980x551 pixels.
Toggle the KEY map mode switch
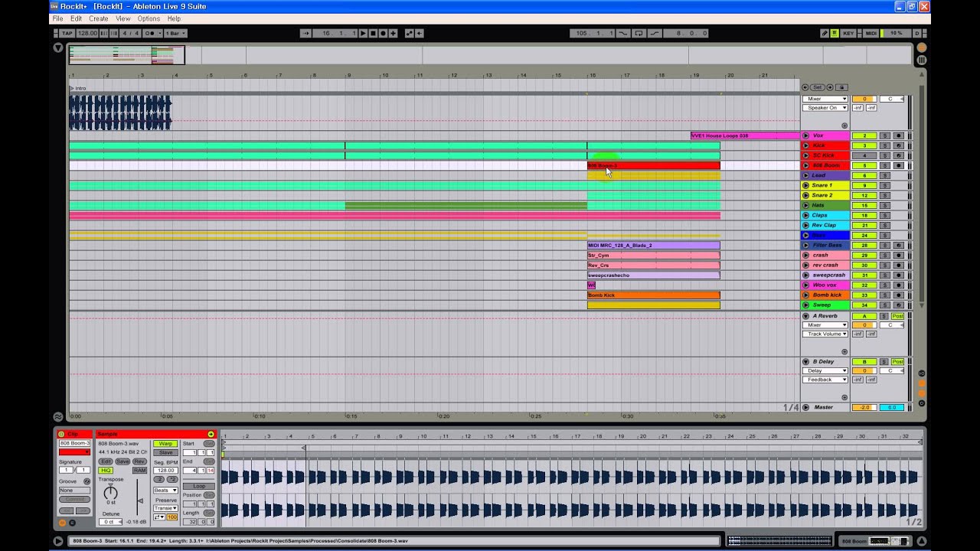[x=848, y=33]
